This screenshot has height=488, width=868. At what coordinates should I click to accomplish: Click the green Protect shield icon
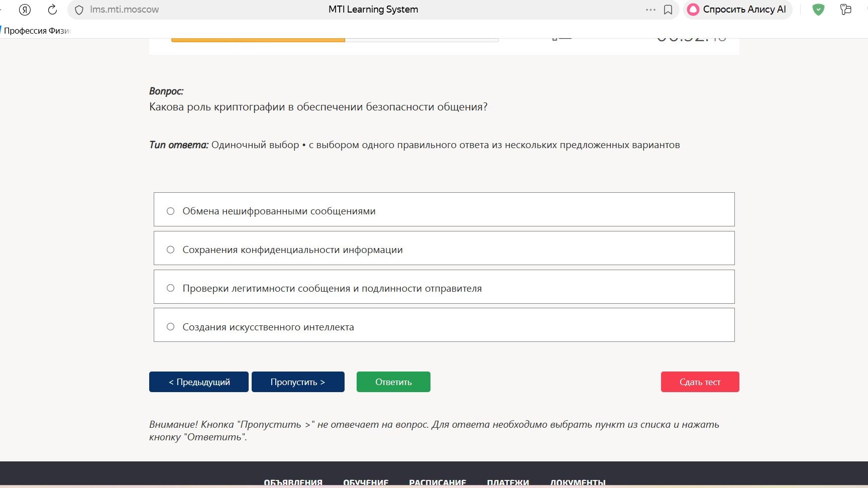pyautogui.click(x=818, y=10)
